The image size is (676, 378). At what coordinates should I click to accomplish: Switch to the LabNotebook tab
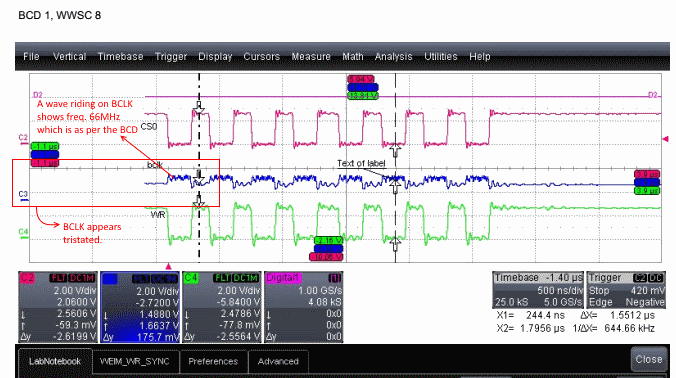coord(55,361)
